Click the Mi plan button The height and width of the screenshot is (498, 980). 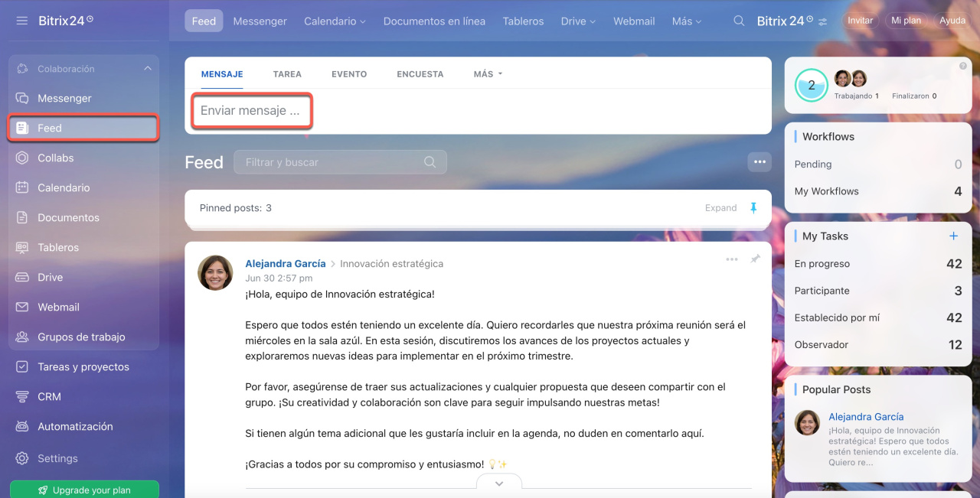[906, 21]
